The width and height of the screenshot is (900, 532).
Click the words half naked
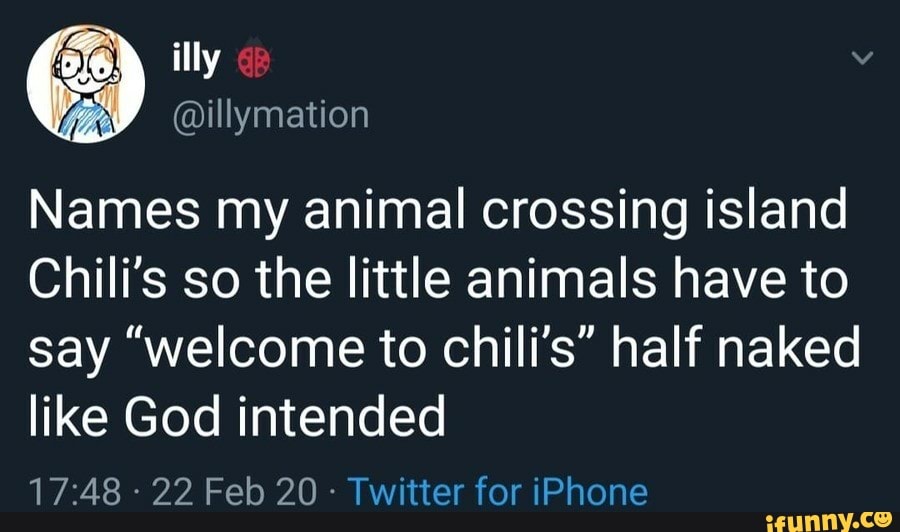pos(735,348)
